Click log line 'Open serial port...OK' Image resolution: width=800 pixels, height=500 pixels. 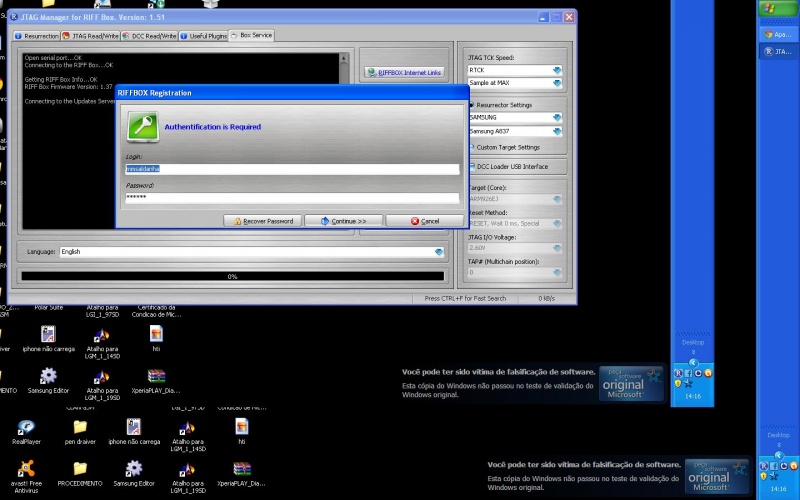point(53,58)
